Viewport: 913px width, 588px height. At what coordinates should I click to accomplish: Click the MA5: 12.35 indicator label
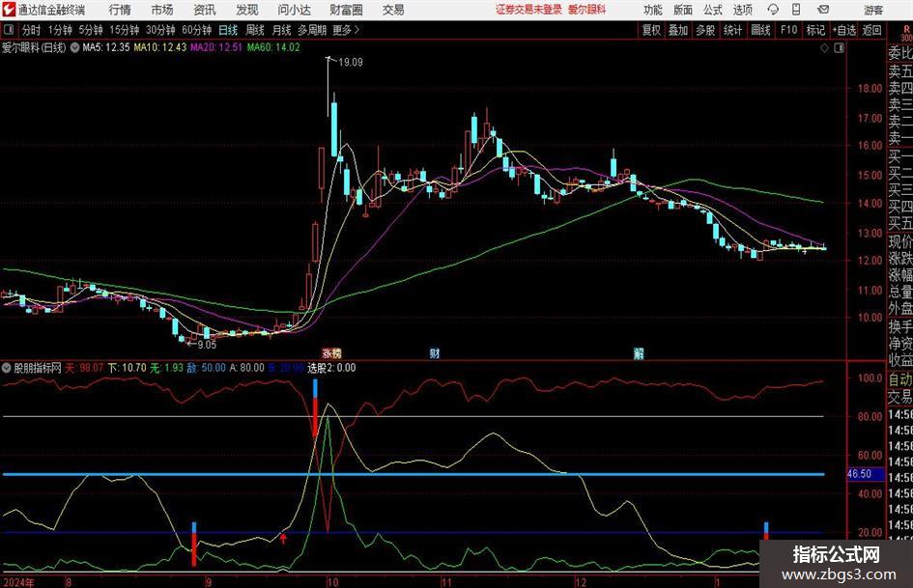tap(106, 47)
